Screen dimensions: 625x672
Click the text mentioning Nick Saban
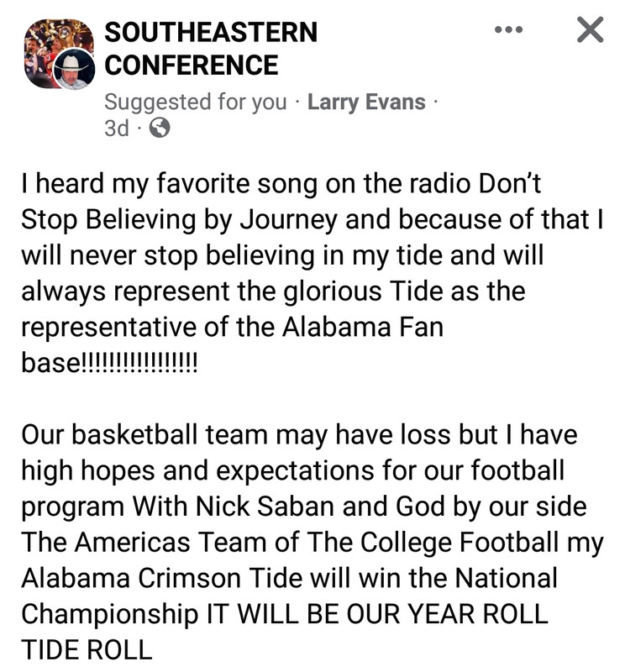(x=304, y=507)
